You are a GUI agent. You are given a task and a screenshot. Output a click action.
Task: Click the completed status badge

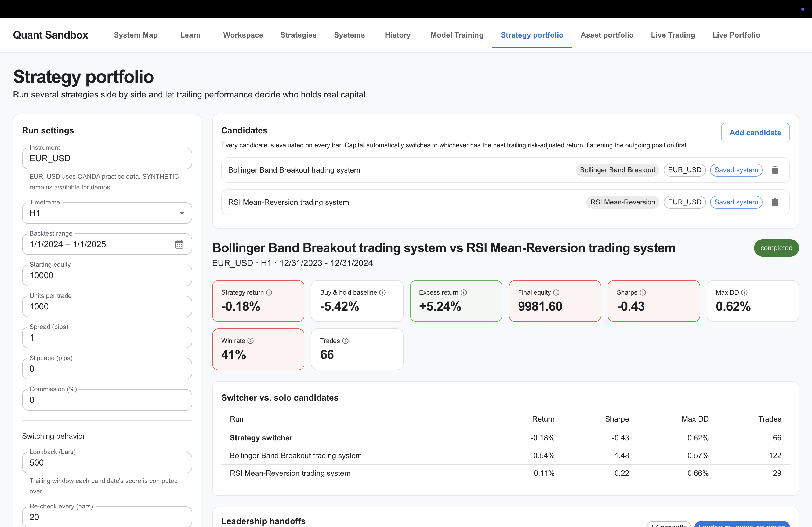(x=776, y=248)
